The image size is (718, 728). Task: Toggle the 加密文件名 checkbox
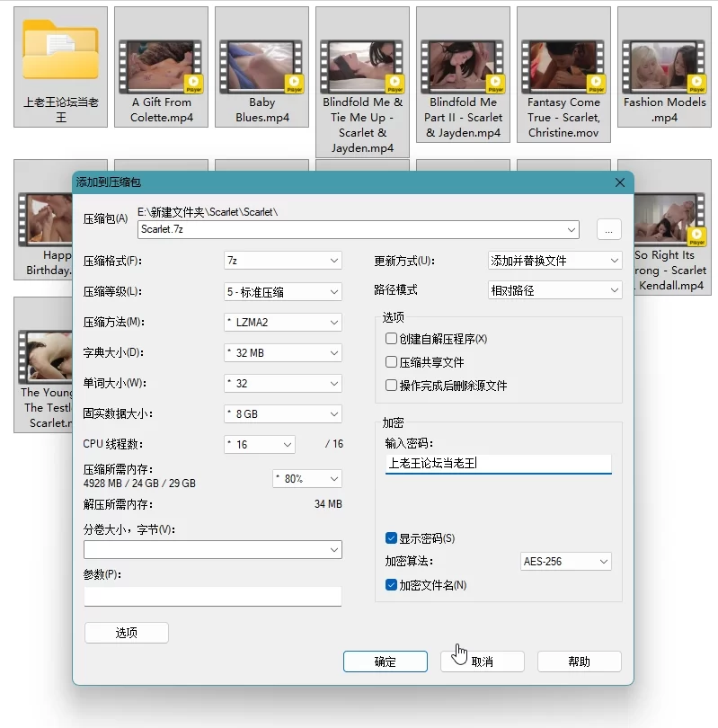coord(391,585)
